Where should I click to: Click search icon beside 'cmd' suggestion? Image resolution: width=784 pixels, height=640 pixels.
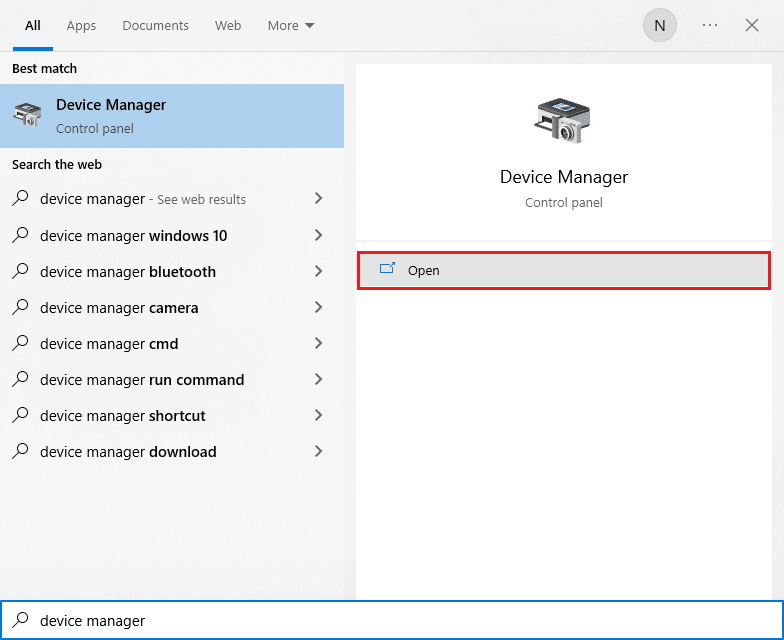tap(20, 342)
